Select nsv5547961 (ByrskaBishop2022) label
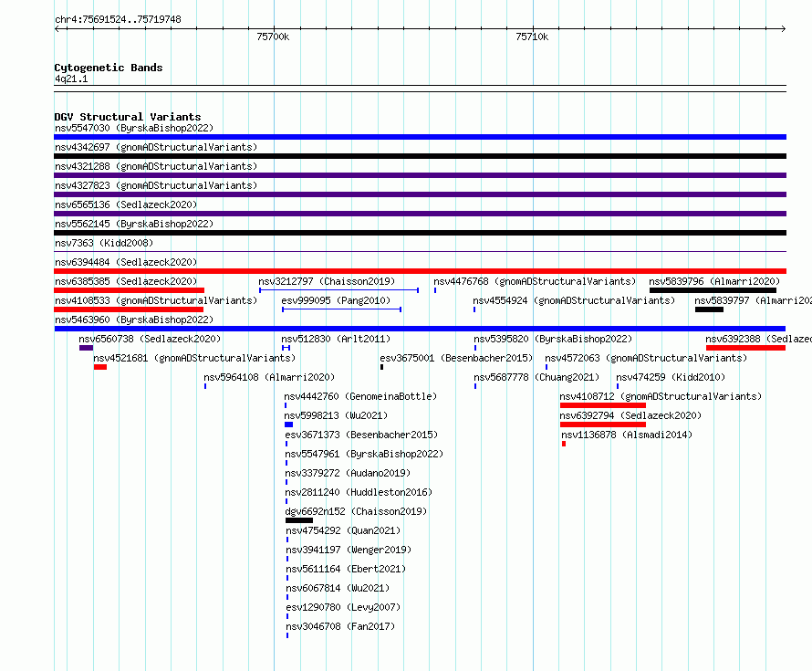This screenshot has width=812, height=671. pos(364,454)
